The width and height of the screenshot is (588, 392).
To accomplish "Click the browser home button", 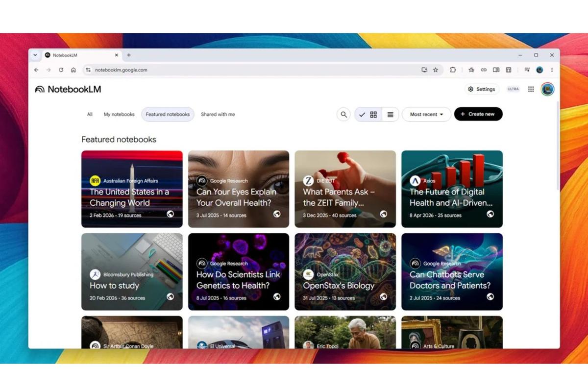I will pos(73,70).
